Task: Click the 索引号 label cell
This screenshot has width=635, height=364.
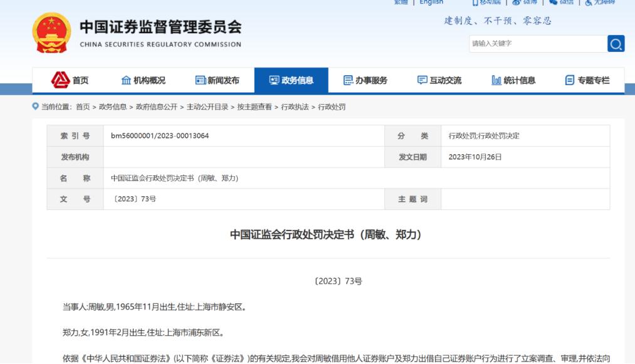Action: coord(75,136)
